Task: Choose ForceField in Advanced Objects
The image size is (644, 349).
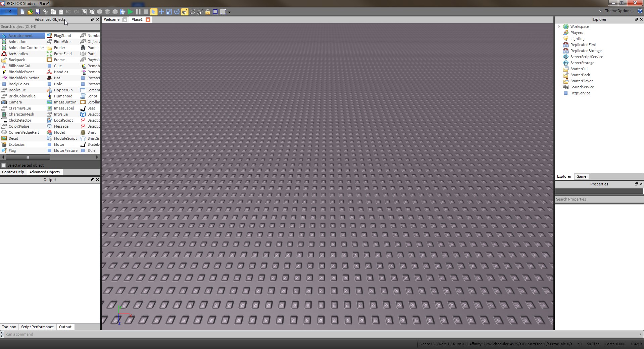Action: click(62, 54)
